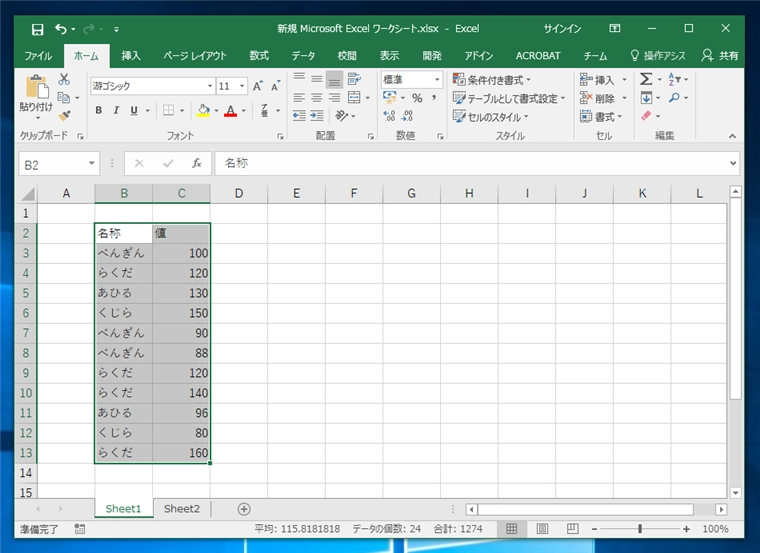Viewport: 760px width, 553px height.
Task: Open the number format dropdown 標準
Action: (437, 79)
